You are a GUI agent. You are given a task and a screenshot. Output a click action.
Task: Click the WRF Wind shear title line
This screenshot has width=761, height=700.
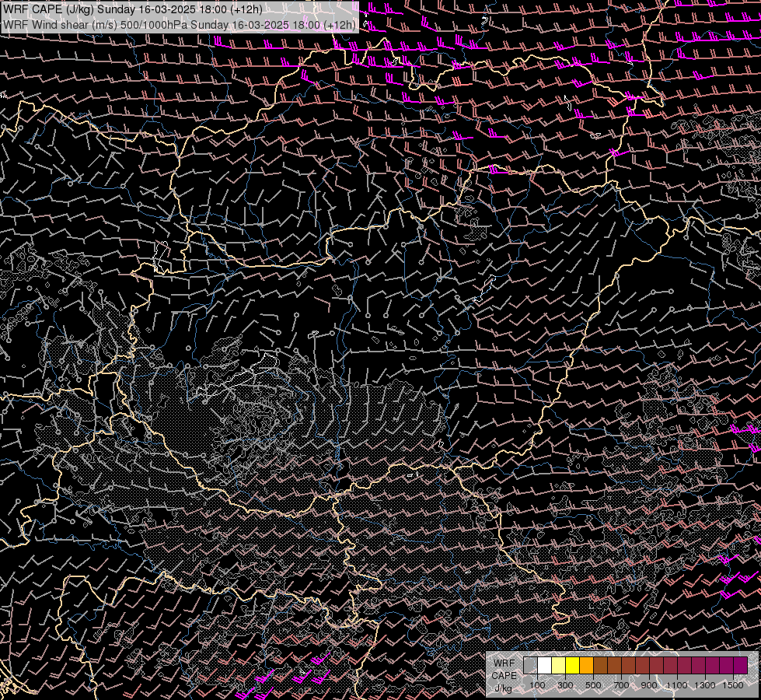[x=179, y=24]
